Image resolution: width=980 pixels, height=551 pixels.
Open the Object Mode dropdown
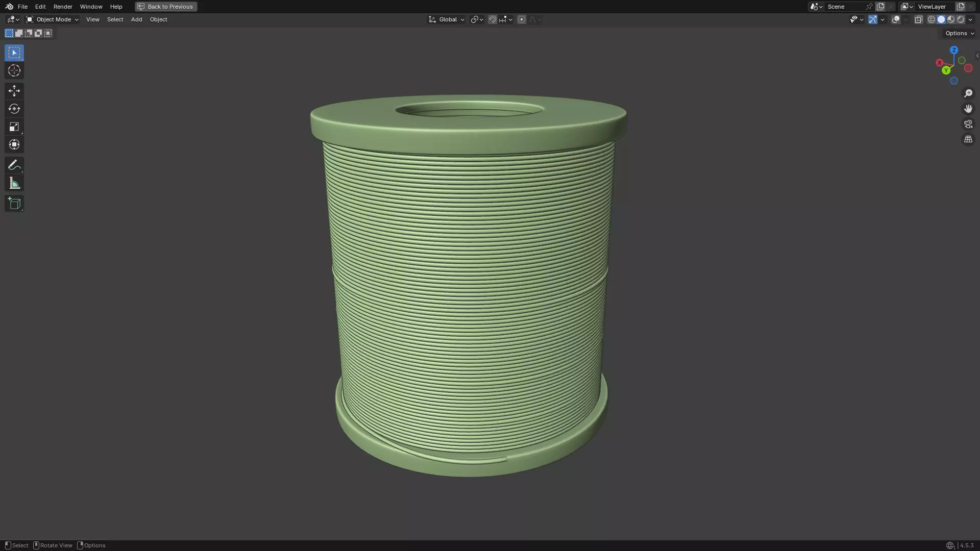[x=52, y=19]
